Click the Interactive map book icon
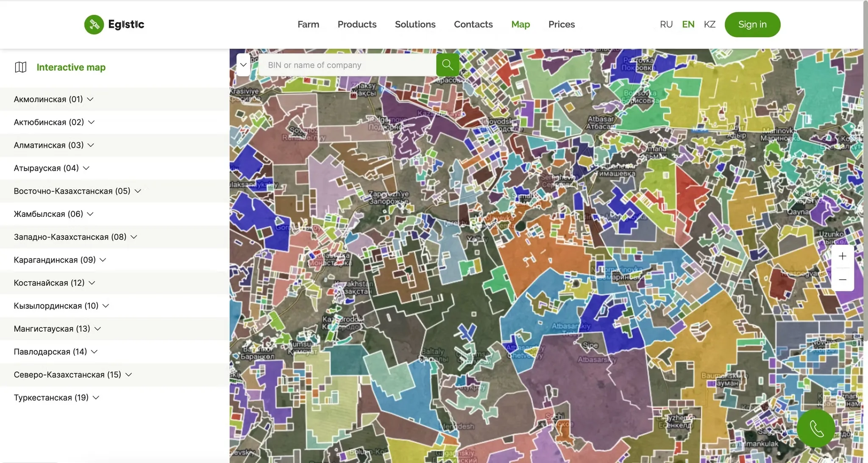 (x=20, y=67)
